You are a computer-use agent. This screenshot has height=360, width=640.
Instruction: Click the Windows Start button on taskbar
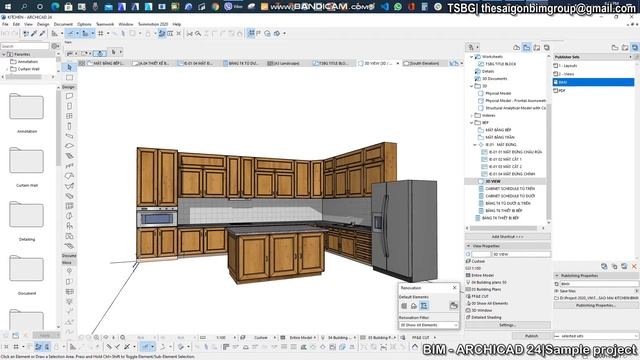pos(8,7)
